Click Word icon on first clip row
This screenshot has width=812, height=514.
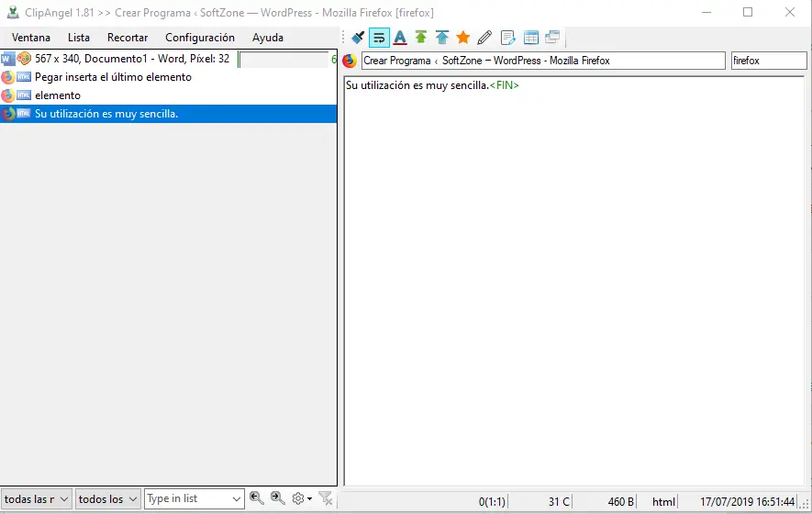pyautogui.click(x=7, y=59)
